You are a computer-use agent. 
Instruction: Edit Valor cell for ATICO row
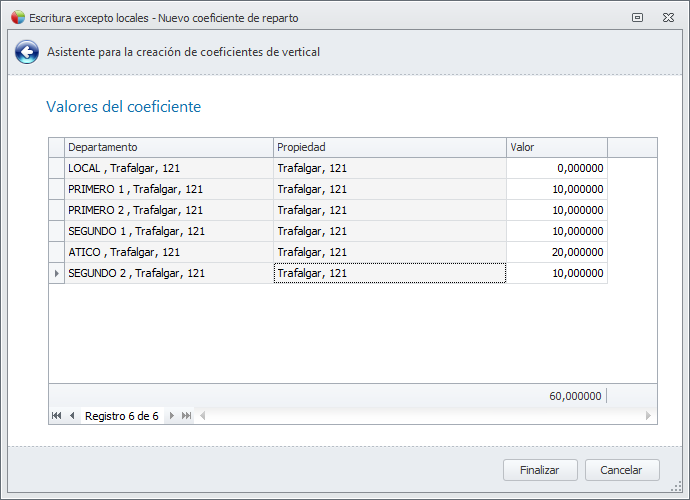pos(556,252)
